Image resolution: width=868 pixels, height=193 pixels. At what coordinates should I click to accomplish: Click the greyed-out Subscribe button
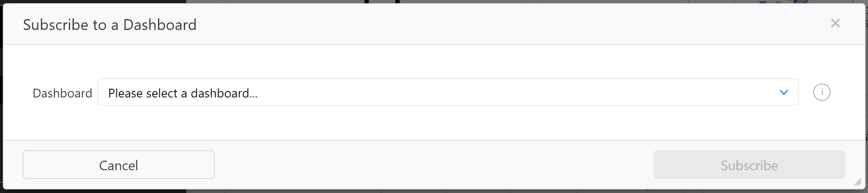coord(749,165)
